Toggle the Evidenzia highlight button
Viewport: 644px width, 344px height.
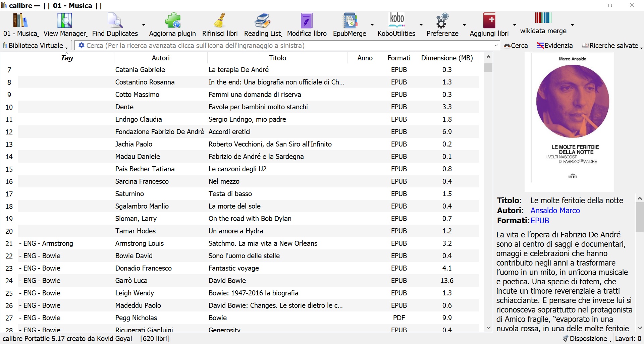click(x=555, y=46)
